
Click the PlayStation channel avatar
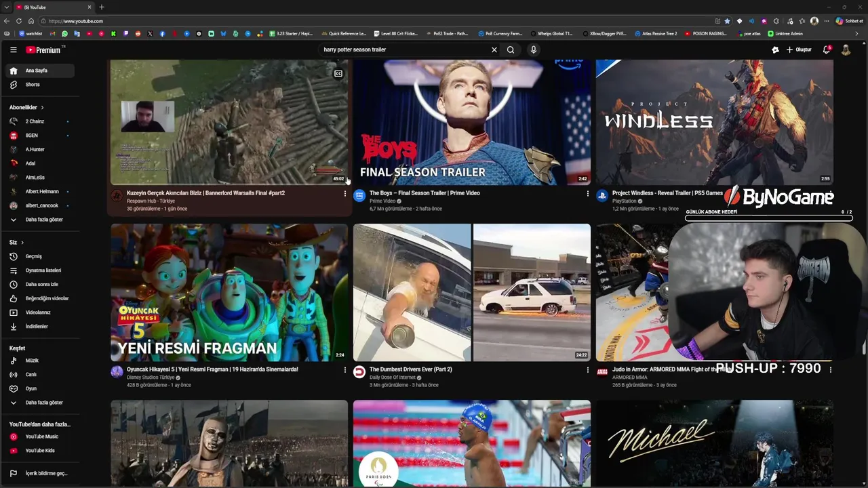[601, 196]
